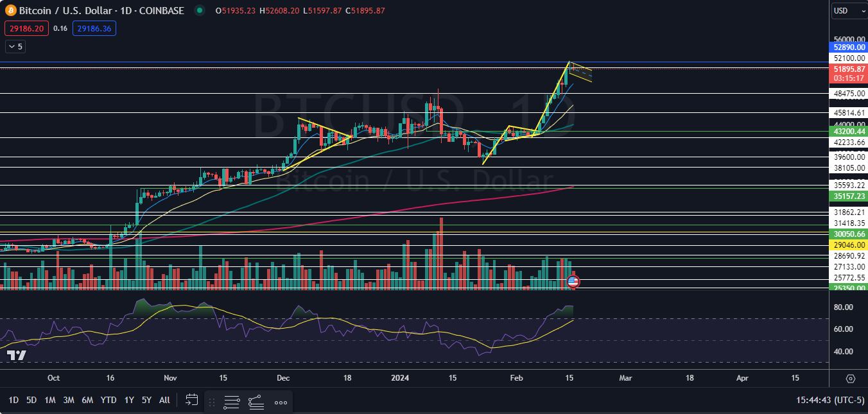Click the blue 52890.00 price label

pyautogui.click(x=847, y=47)
